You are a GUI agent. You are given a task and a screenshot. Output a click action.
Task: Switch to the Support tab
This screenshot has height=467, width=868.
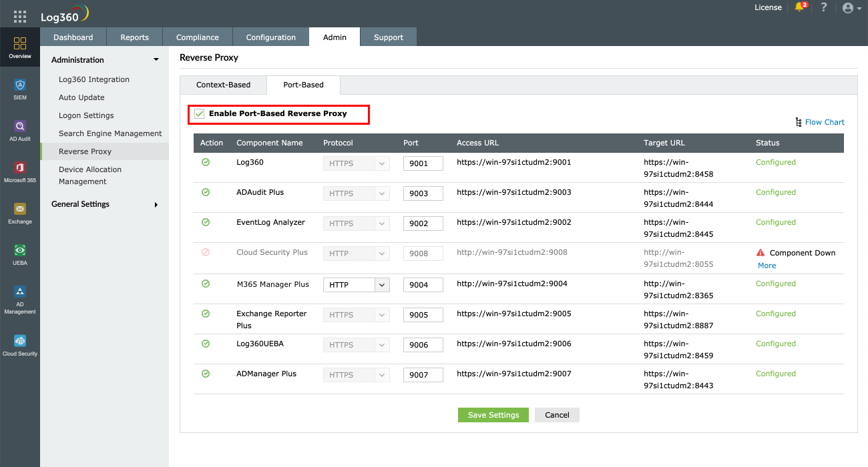(389, 37)
